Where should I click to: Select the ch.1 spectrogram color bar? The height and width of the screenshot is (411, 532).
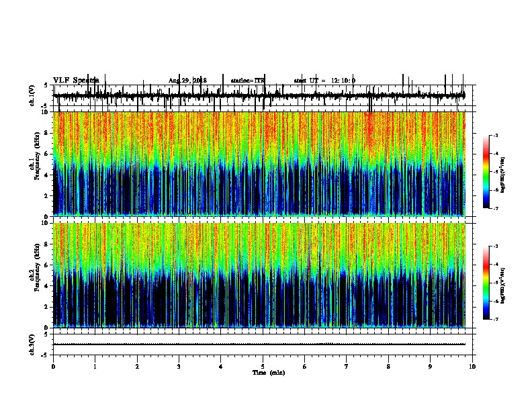coord(486,171)
